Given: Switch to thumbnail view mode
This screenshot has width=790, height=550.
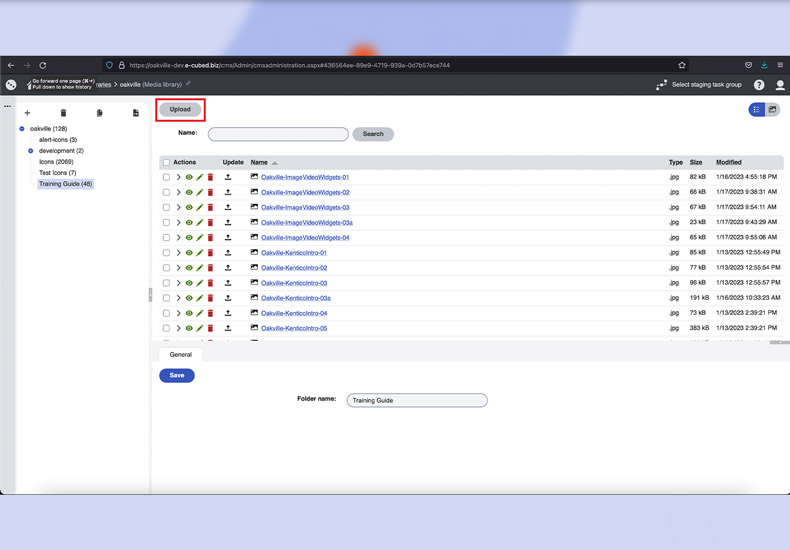Looking at the screenshot, I should [772, 110].
